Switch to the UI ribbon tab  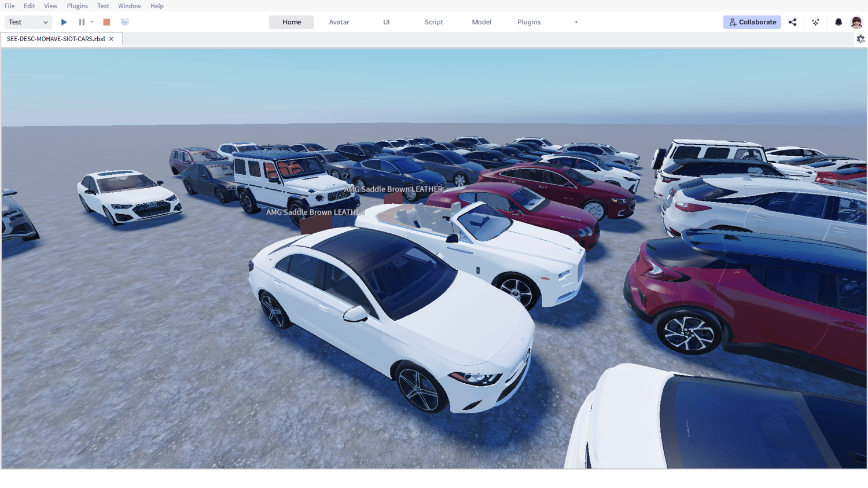387,22
